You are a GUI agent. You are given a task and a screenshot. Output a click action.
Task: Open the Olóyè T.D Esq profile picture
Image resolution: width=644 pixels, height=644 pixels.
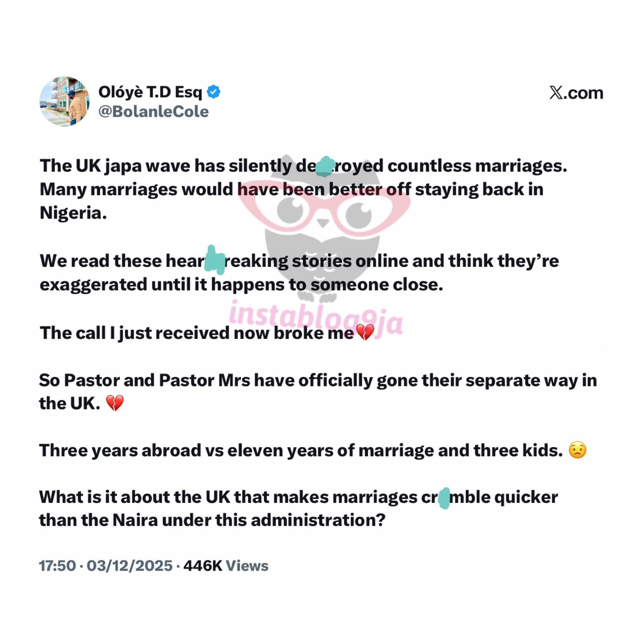click(x=65, y=101)
